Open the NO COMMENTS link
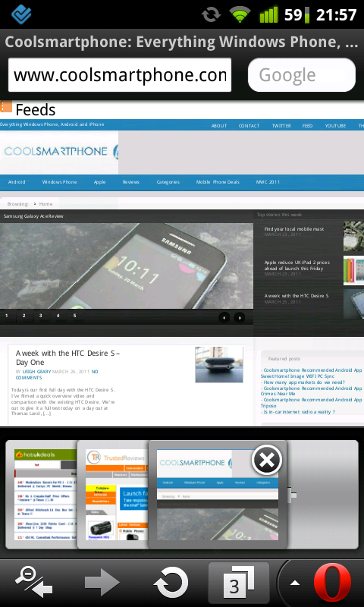Viewport: 364px width, 607px height. pyautogui.click(x=57, y=375)
